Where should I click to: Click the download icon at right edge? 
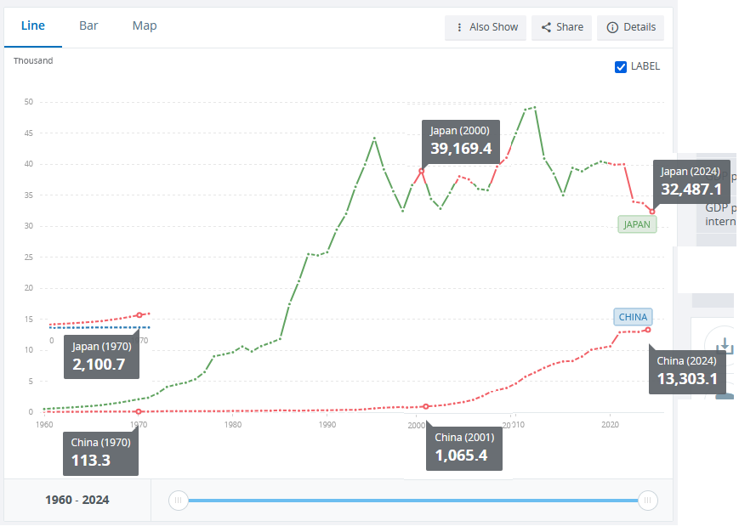725,346
